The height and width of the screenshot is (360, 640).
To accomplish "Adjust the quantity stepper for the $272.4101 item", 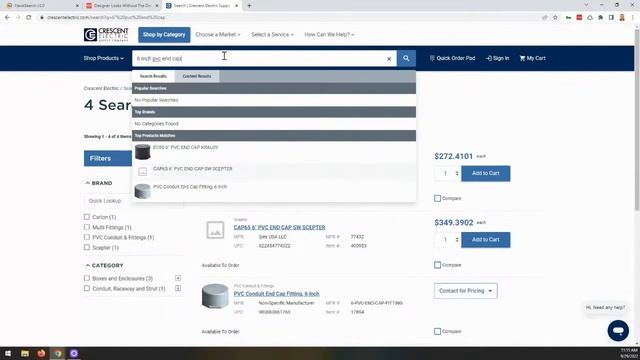I will (x=457, y=173).
